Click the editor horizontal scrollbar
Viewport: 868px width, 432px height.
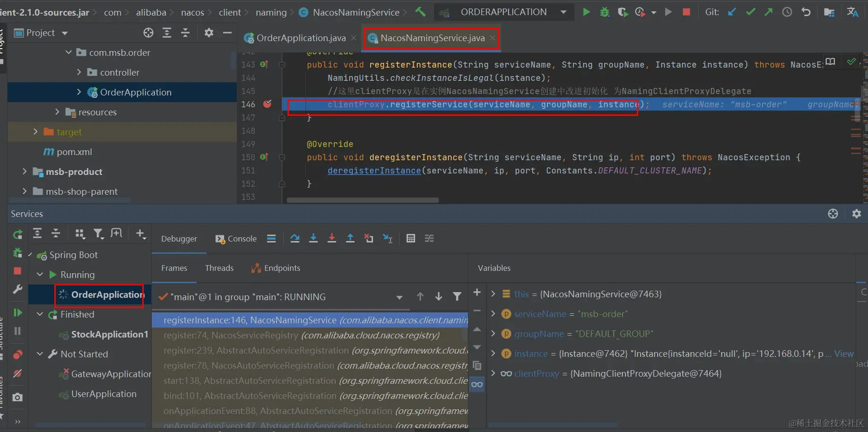click(x=363, y=200)
